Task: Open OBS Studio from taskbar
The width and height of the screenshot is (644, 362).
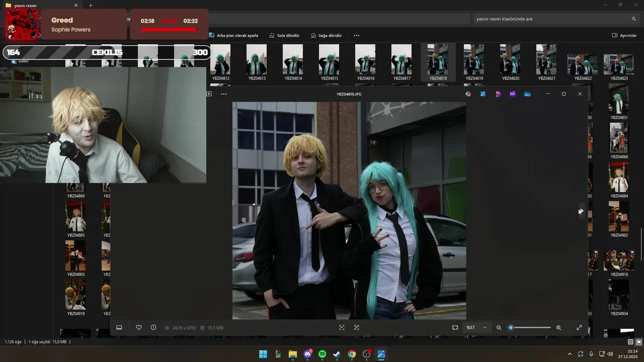Action: pos(367,354)
